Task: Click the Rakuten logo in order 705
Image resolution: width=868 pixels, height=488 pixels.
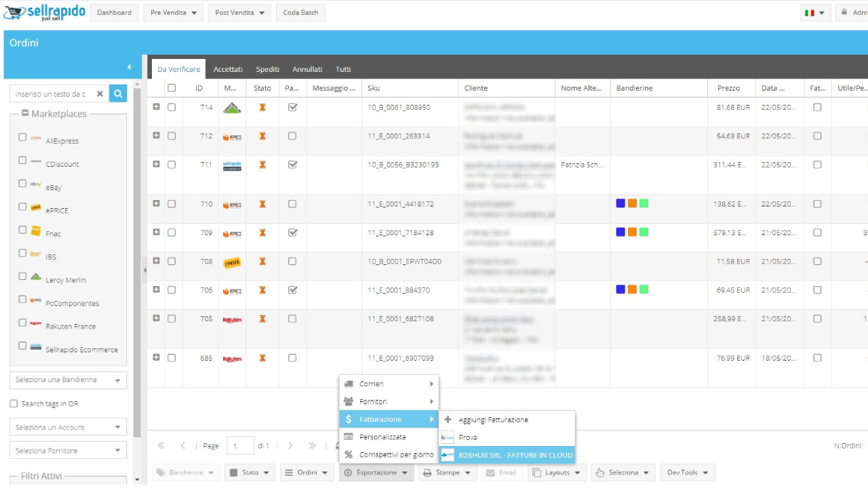Action: point(232,320)
